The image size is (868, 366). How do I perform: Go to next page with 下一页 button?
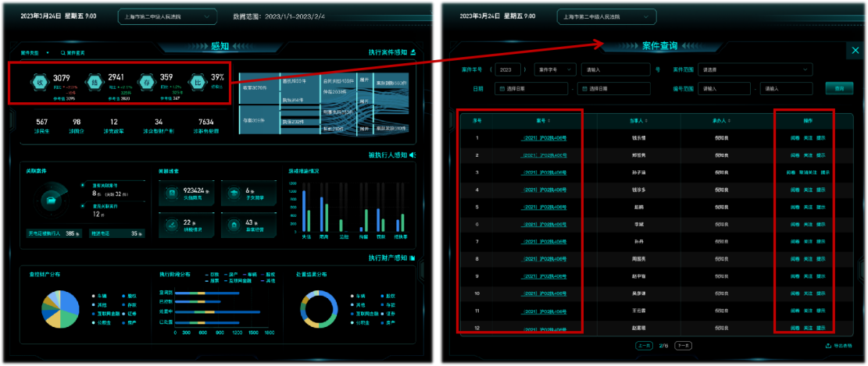coord(683,345)
